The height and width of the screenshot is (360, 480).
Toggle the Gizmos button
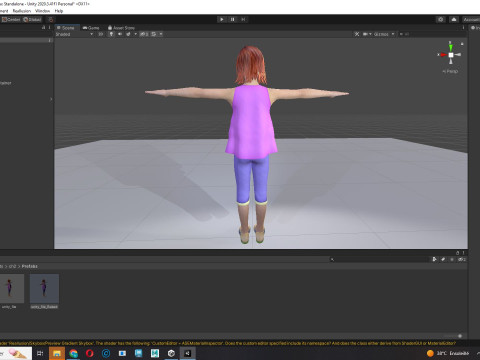click(x=381, y=34)
